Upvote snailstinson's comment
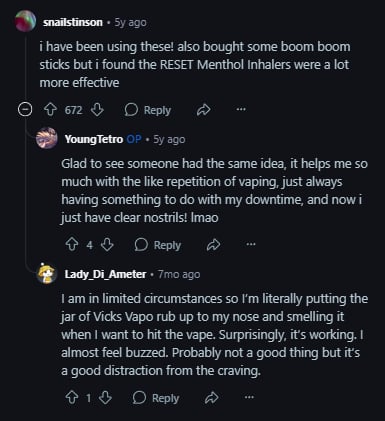The image size is (385, 421). [x=51, y=110]
